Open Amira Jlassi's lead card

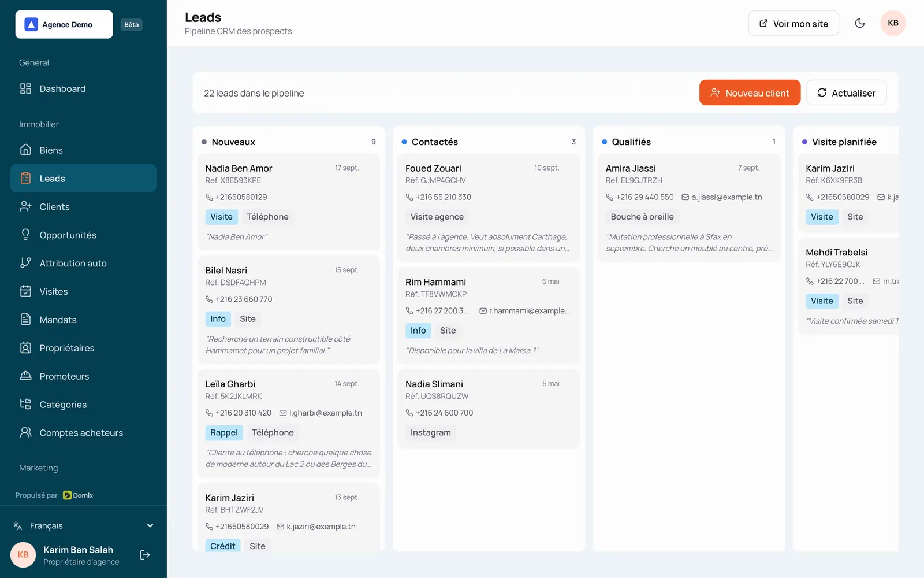point(689,208)
